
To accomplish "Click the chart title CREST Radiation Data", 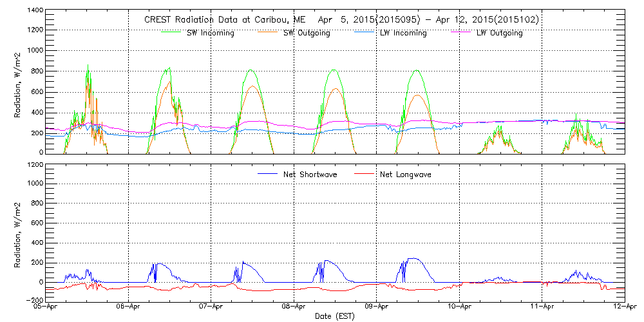I will point(341,20).
